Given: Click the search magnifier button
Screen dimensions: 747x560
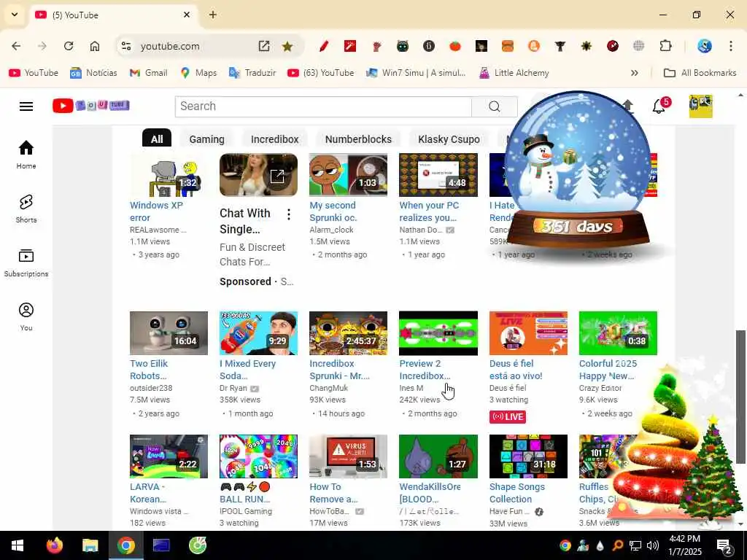Looking at the screenshot, I should tap(495, 106).
